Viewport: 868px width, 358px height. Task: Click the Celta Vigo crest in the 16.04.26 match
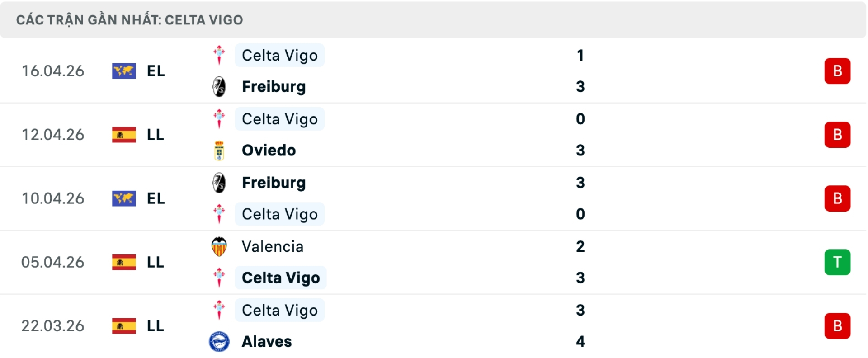coord(219,55)
